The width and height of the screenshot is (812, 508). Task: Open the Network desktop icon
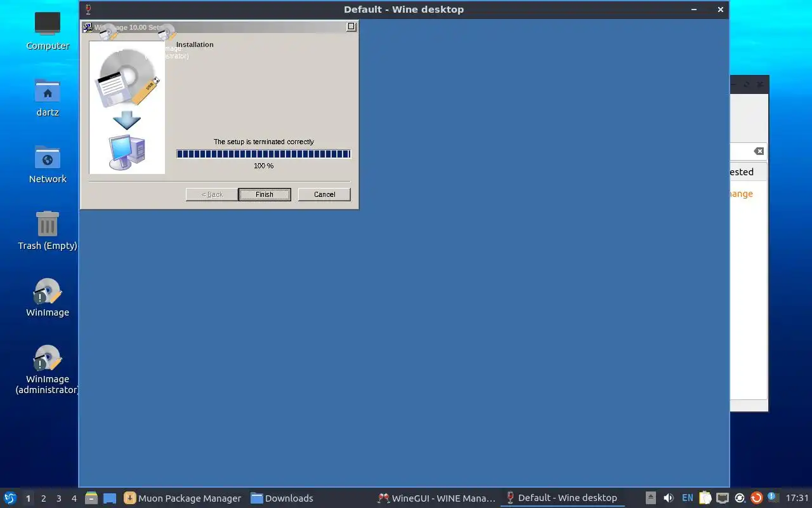48,164
